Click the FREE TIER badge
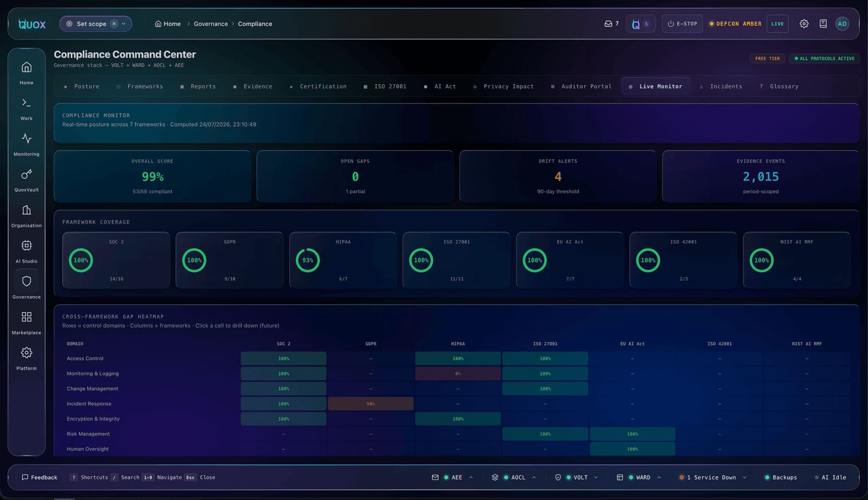This screenshot has height=500, width=868. point(767,59)
